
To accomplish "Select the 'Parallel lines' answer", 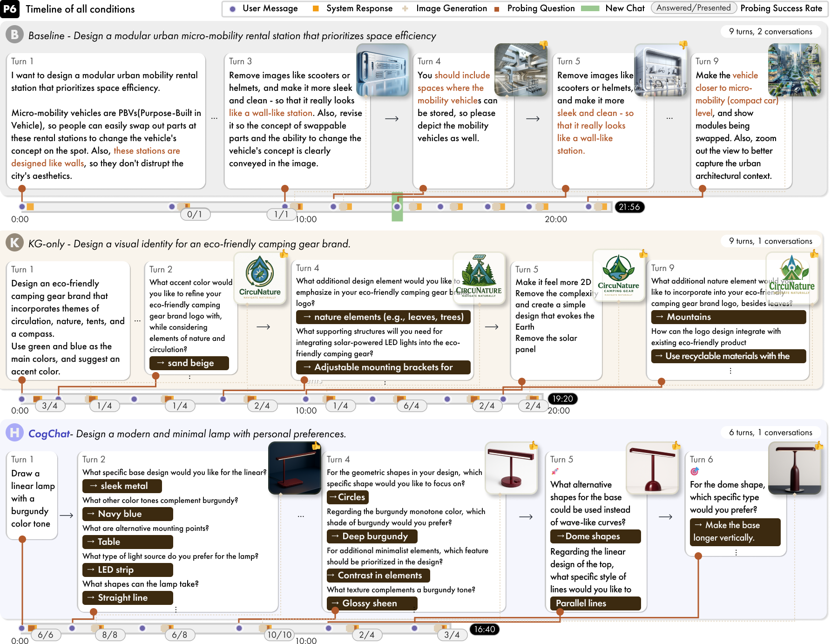I will (x=595, y=603).
